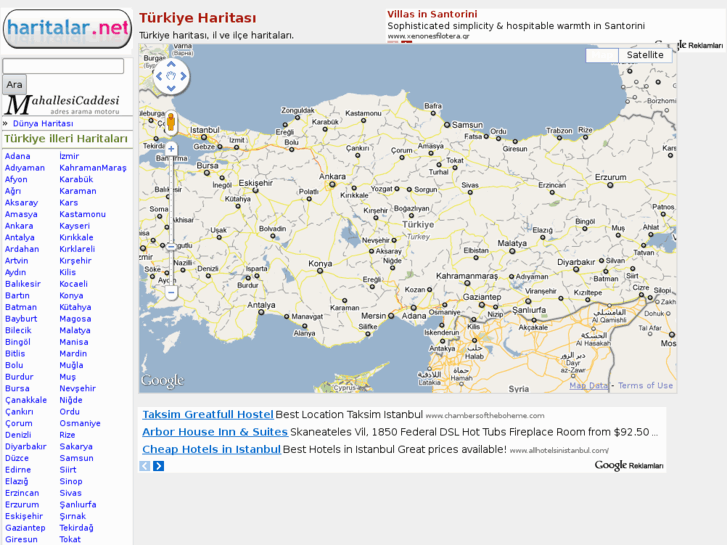
Task: Switch to Map view tab
Action: pos(602,55)
